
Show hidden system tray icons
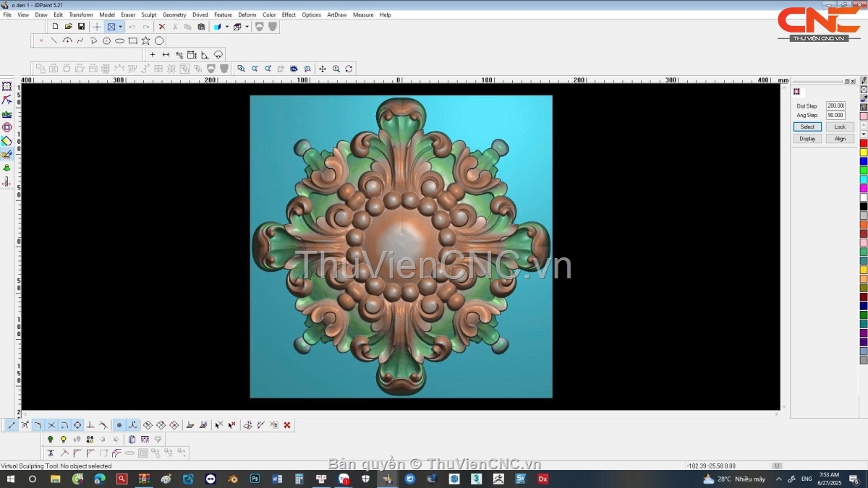(x=779, y=479)
